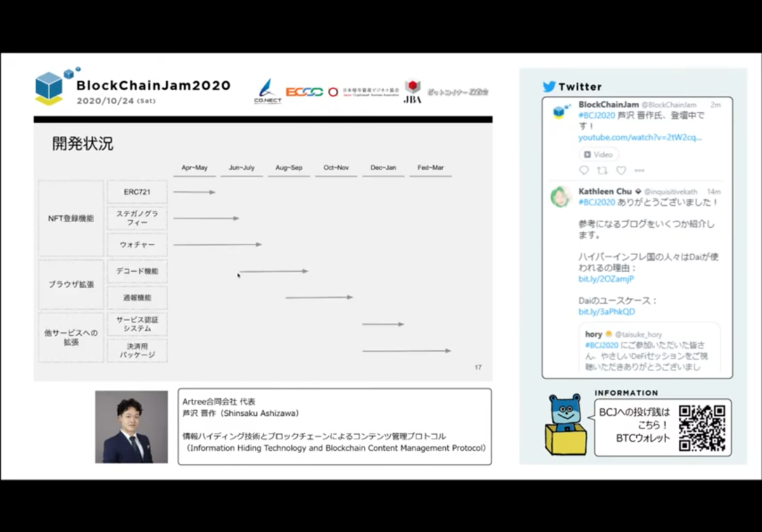Click the 決済用パッケージ timeline arrow
The image size is (762, 532).
pos(406,350)
